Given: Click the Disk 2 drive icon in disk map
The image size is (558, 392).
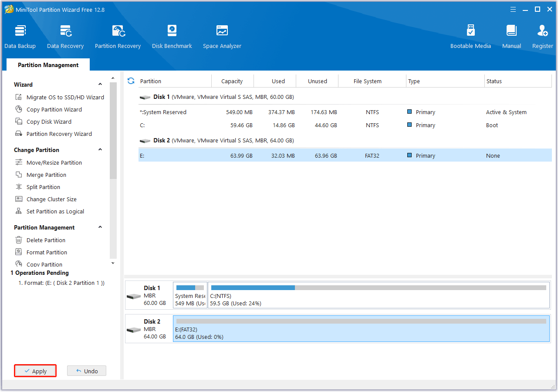Looking at the screenshot, I should click(133, 330).
